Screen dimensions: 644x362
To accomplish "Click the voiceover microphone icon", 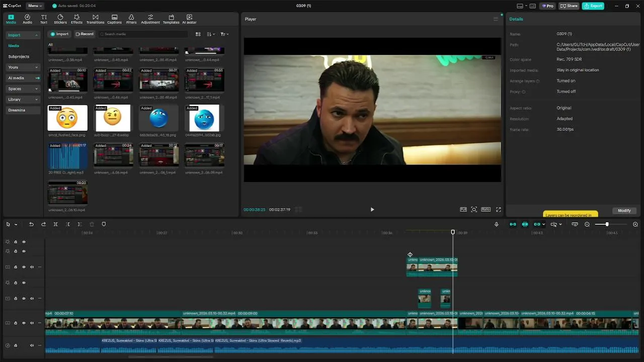I will pyautogui.click(x=497, y=224).
